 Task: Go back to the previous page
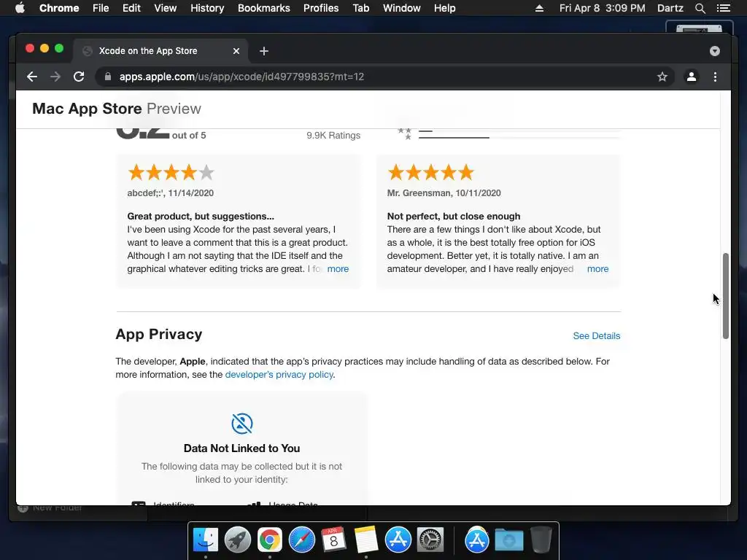[x=32, y=77]
